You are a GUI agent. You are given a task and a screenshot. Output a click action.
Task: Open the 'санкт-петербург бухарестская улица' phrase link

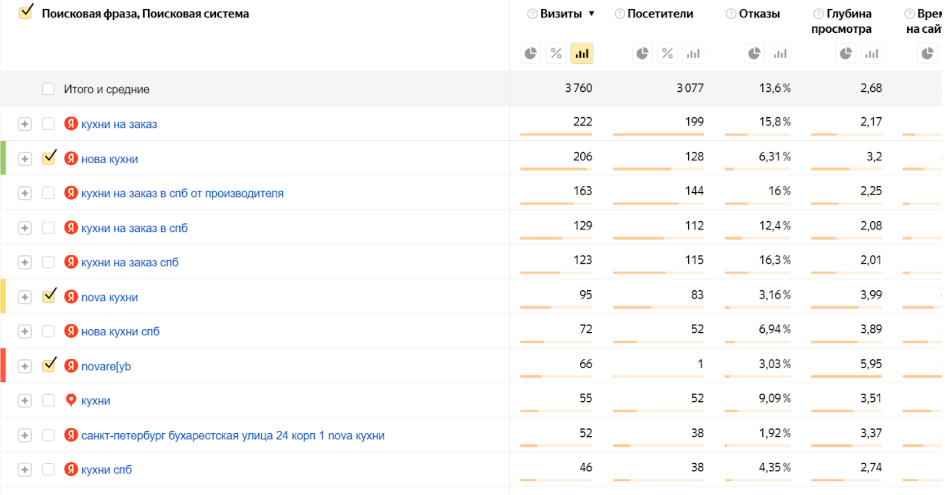click(x=232, y=435)
